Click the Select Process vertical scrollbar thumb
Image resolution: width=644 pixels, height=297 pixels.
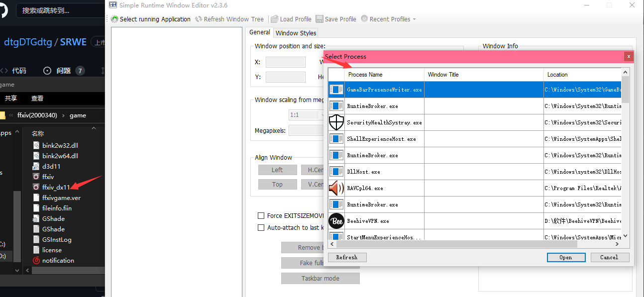(626, 90)
